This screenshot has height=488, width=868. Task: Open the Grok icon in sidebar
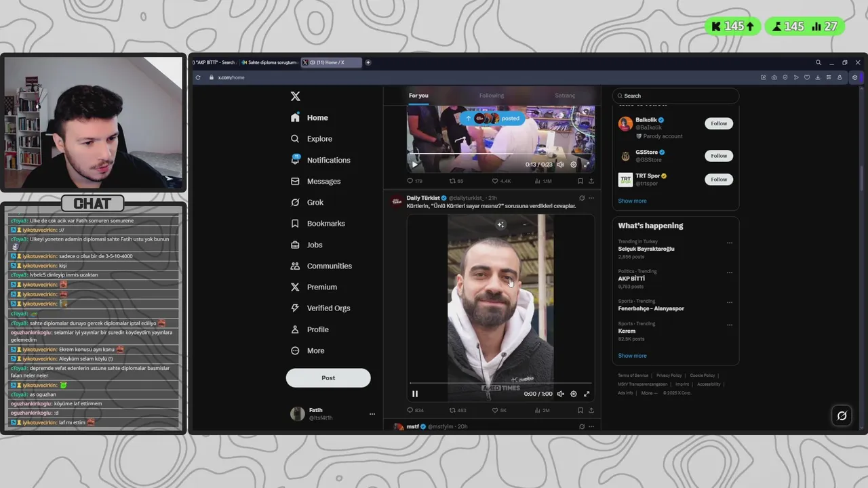[x=295, y=202]
